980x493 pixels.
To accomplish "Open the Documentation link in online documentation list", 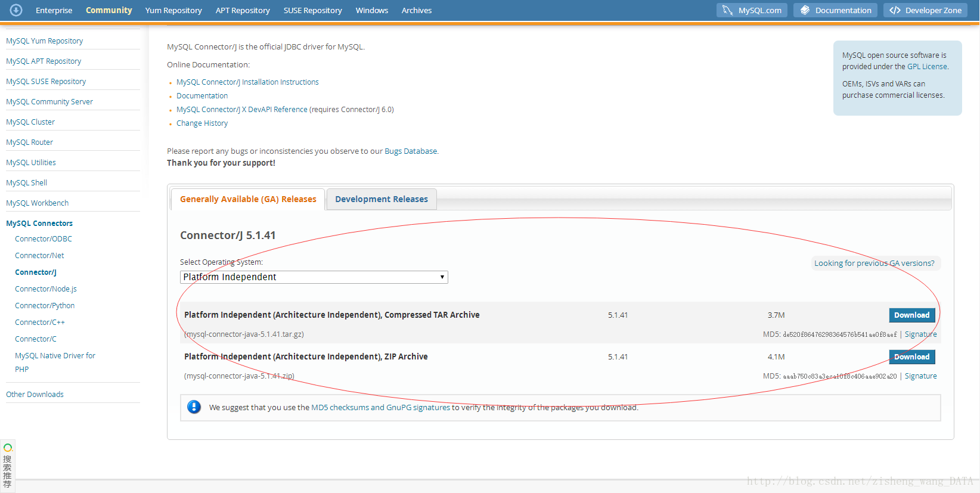I will click(x=202, y=96).
